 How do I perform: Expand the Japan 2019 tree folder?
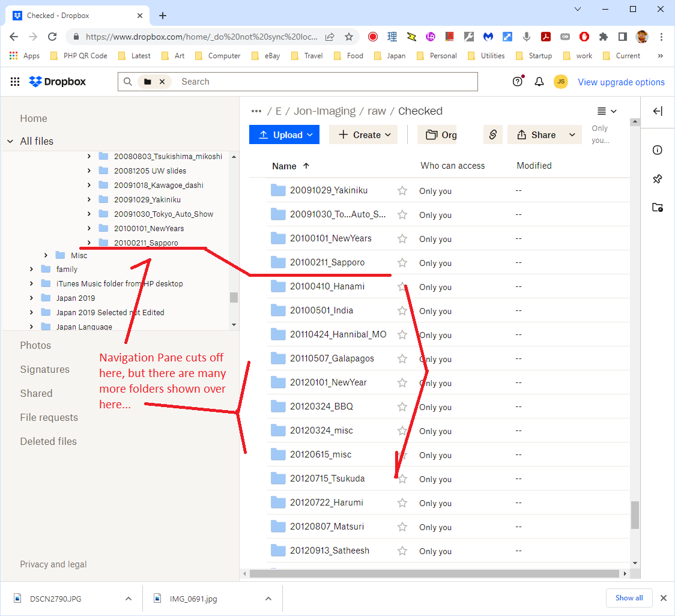[x=31, y=298]
